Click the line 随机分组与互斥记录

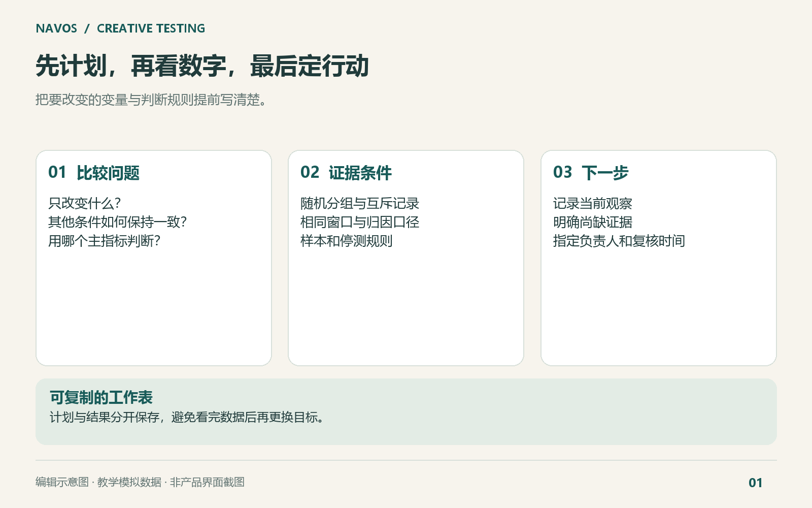click(x=360, y=203)
